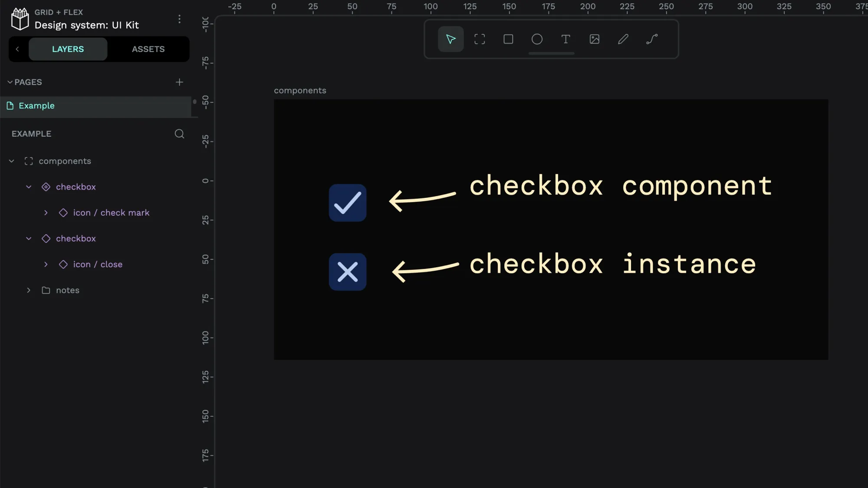This screenshot has width=868, height=488.
Task: Click the 'checkbox component' text on canvas
Action: [621, 187]
